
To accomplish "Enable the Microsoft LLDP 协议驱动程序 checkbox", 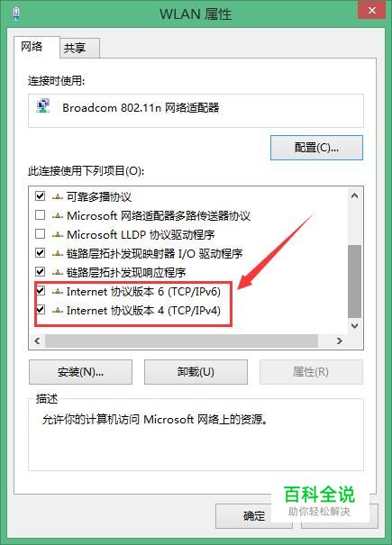I will (x=40, y=234).
